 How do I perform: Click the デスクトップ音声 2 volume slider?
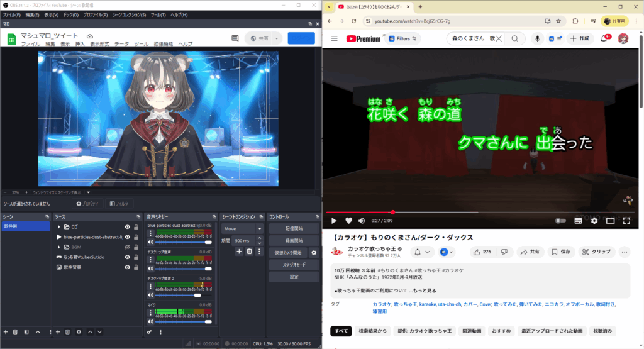click(179, 295)
